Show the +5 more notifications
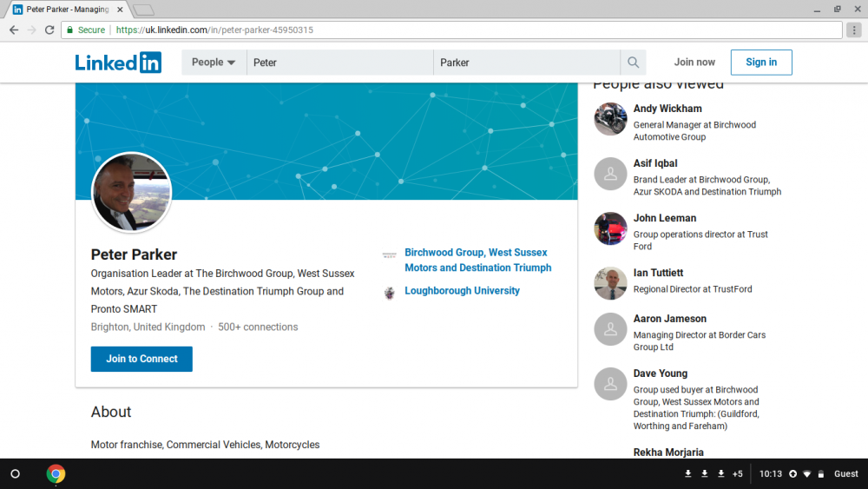 [x=737, y=474]
